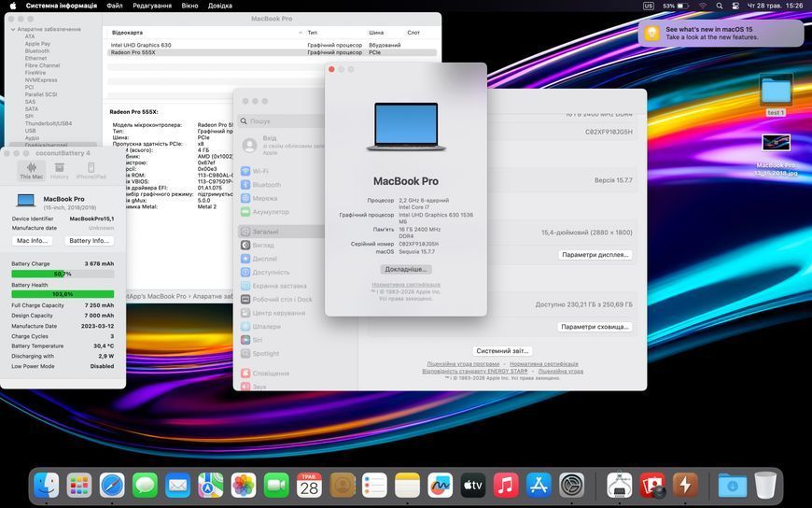The image size is (812, 508).
Task: Switch to History tab in coconutBattery
Action: [59, 171]
